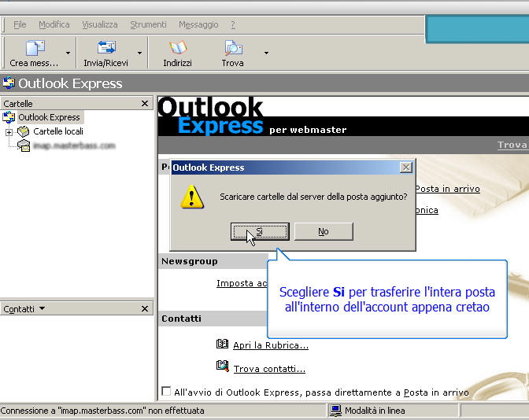The width and height of the screenshot is (529, 420).
Task: Select Cartelle locali folder
Action: (58, 131)
